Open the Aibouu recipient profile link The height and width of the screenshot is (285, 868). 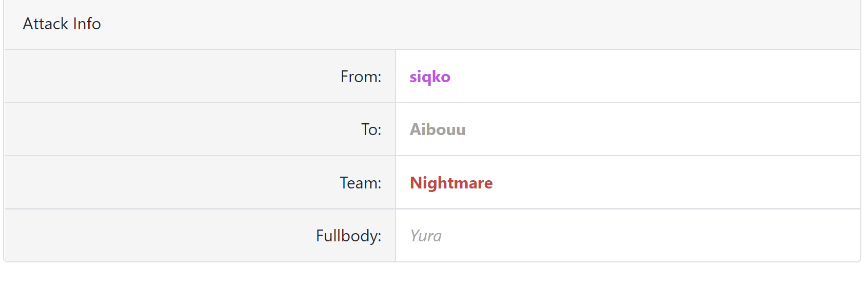pyautogui.click(x=437, y=129)
